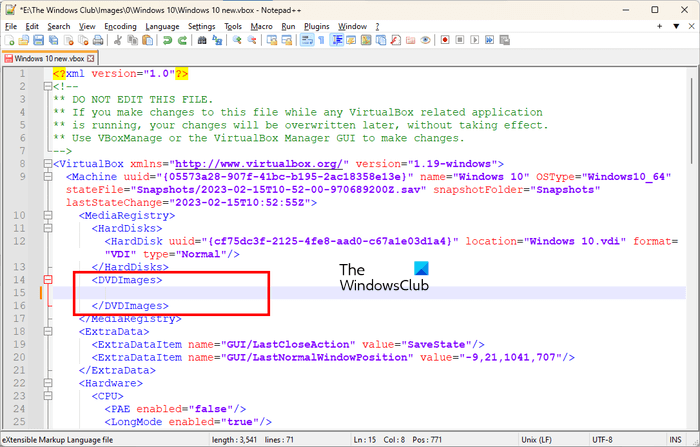Image resolution: width=700 pixels, height=447 pixels.
Task: Click the Redo arrow icon
Action: coord(183,40)
